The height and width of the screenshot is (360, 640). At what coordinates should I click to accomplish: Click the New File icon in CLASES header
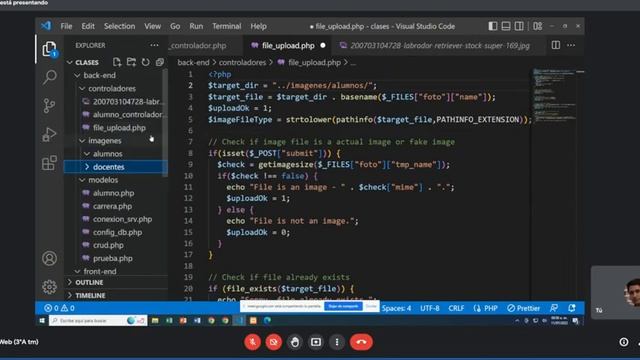tap(117, 62)
